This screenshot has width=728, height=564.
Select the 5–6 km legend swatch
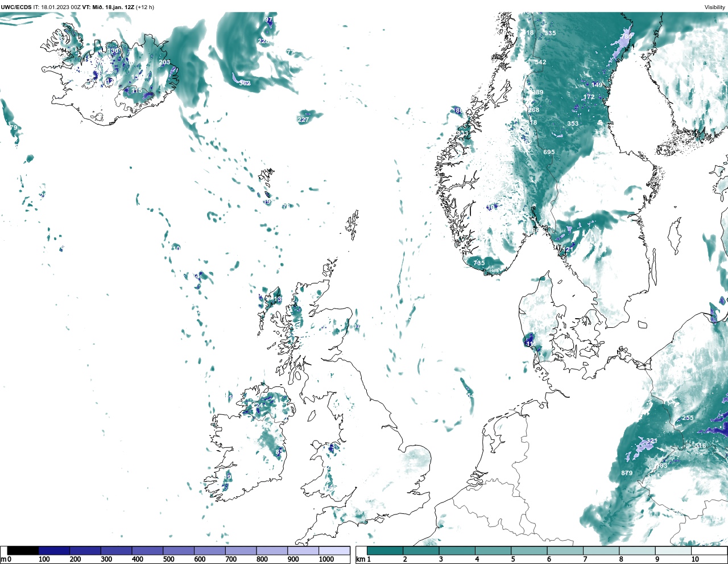pyautogui.click(x=530, y=551)
